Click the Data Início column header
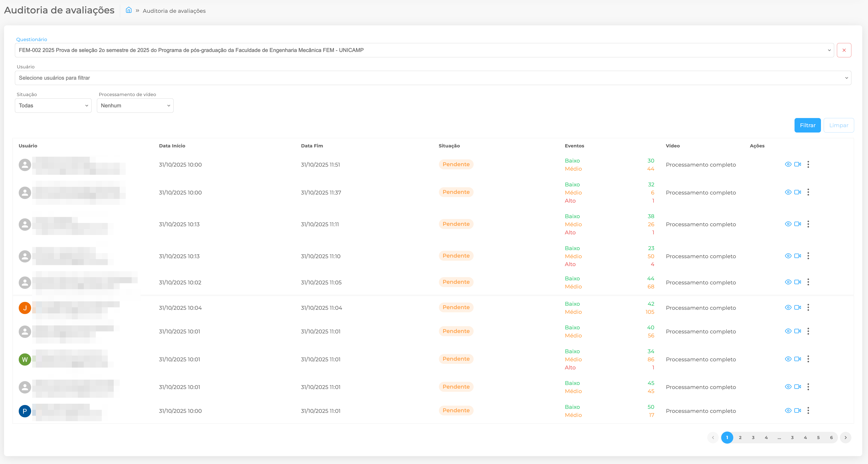This screenshot has width=868, height=464. (x=172, y=146)
